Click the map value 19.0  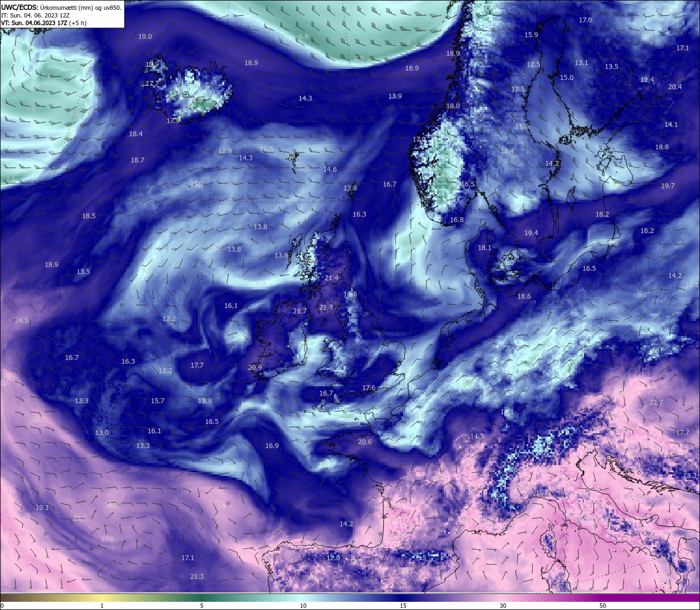pyautogui.click(x=145, y=37)
